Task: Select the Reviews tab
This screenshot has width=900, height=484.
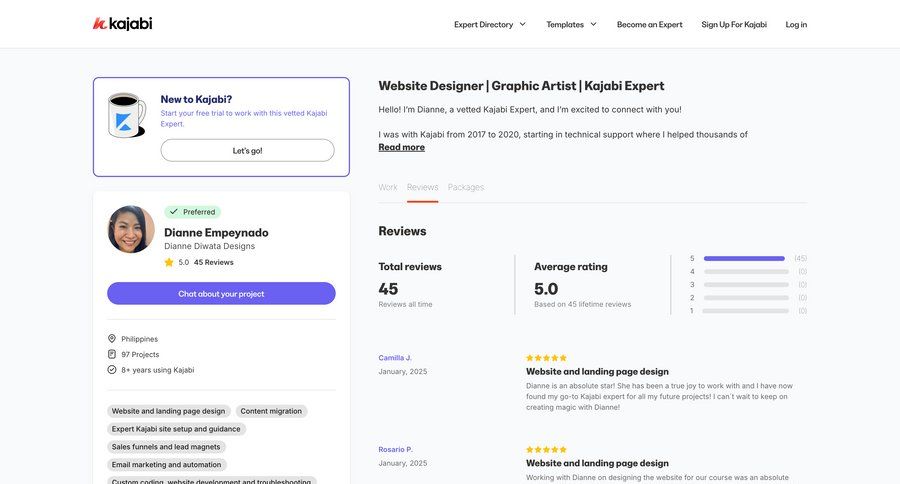Action: [422, 187]
